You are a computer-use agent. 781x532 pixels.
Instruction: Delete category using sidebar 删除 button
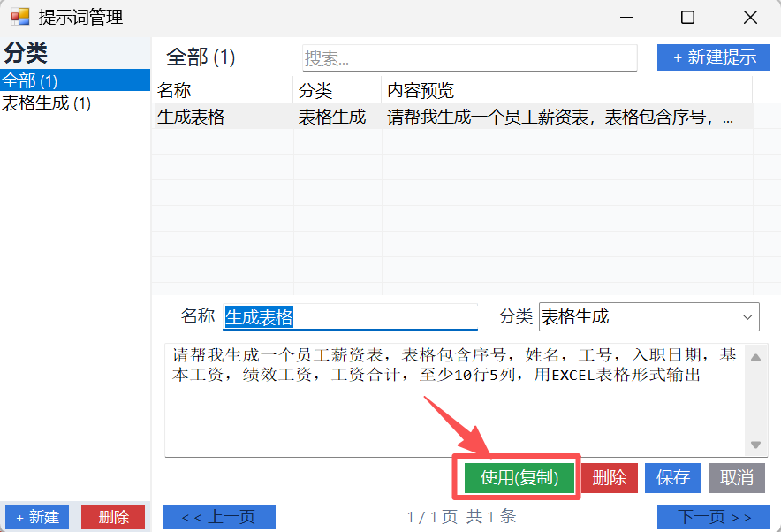click(113, 517)
